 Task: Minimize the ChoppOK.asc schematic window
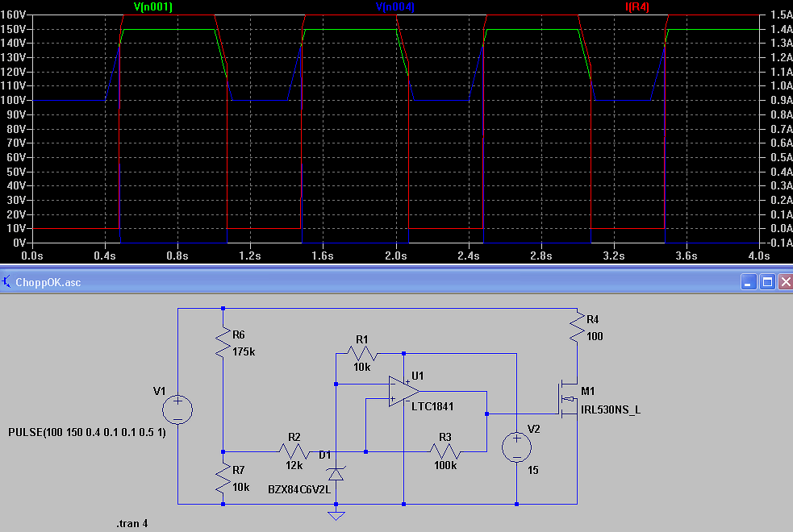click(749, 282)
